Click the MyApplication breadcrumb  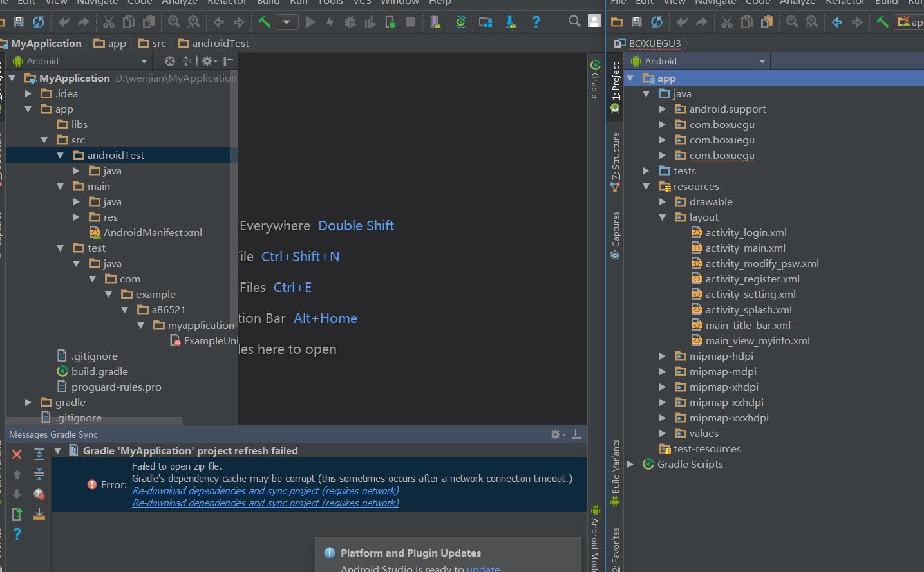coord(42,44)
